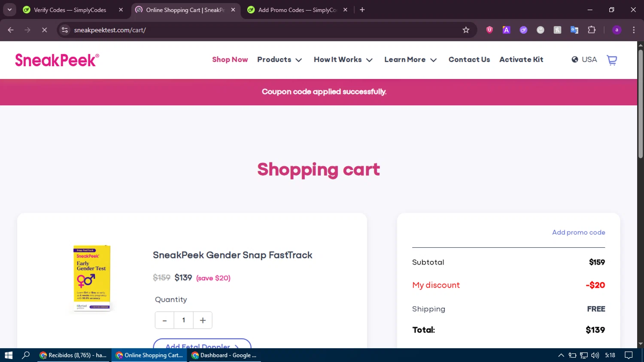Open the Contact Us page

click(x=469, y=60)
